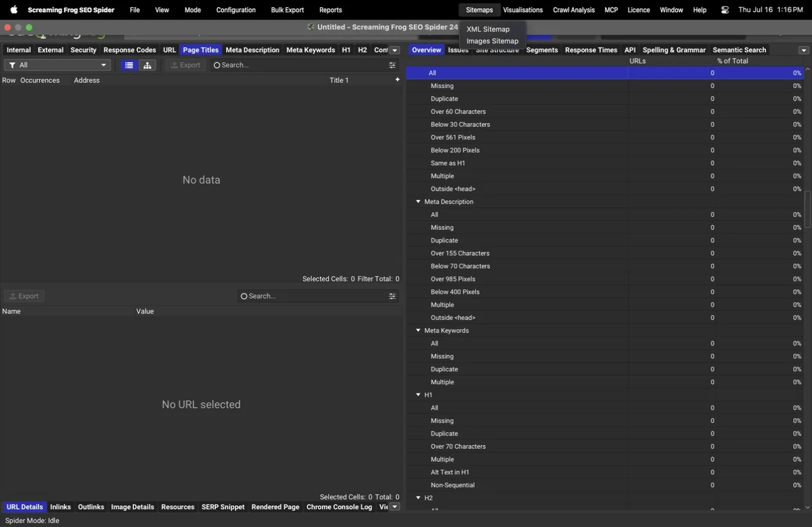Open Apple menu
This screenshot has height=527, width=812.
[14, 9]
